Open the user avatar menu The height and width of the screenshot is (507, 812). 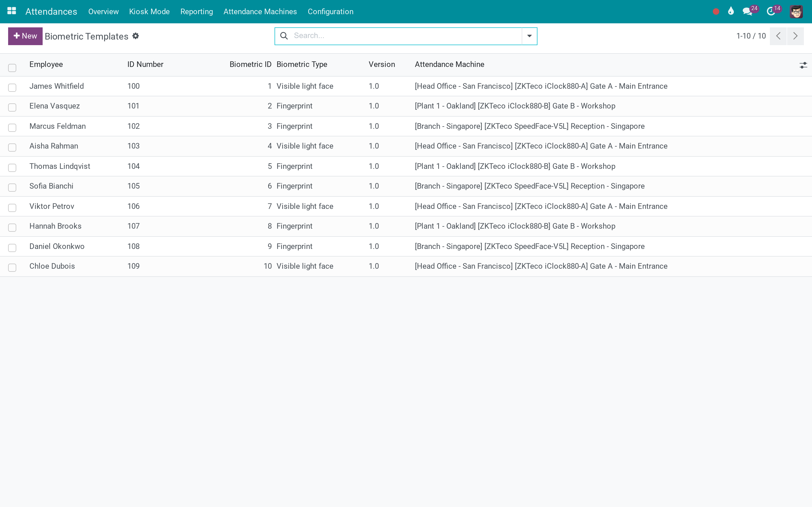pyautogui.click(x=796, y=11)
